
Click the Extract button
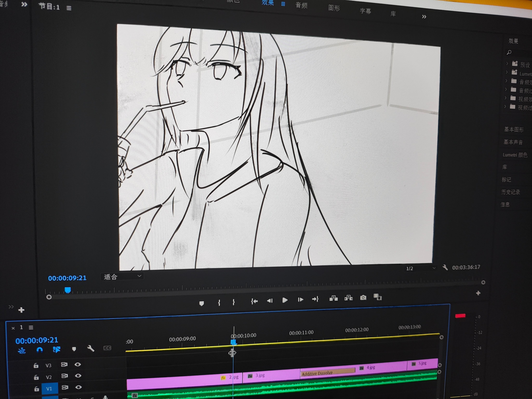click(x=348, y=298)
